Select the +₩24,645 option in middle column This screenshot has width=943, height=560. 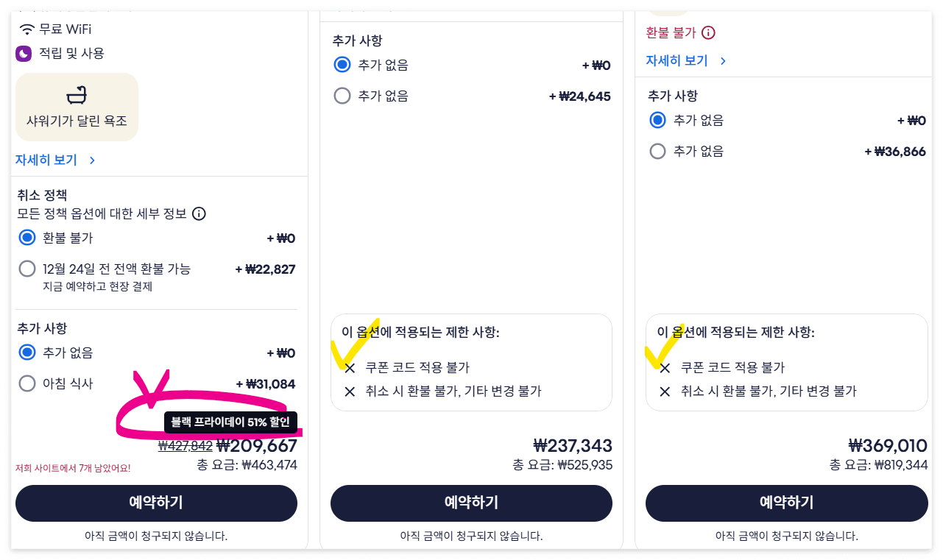tap(342, 96)
